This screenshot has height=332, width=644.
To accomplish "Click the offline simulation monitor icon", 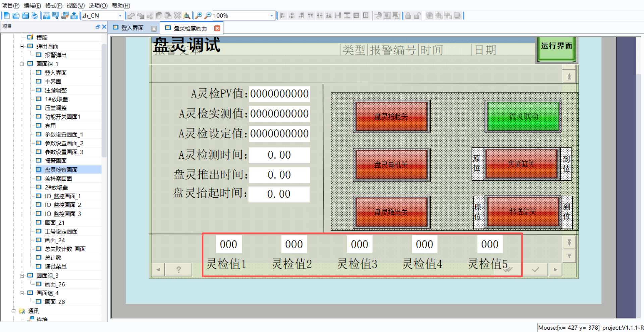I will (x=56, y=15).
